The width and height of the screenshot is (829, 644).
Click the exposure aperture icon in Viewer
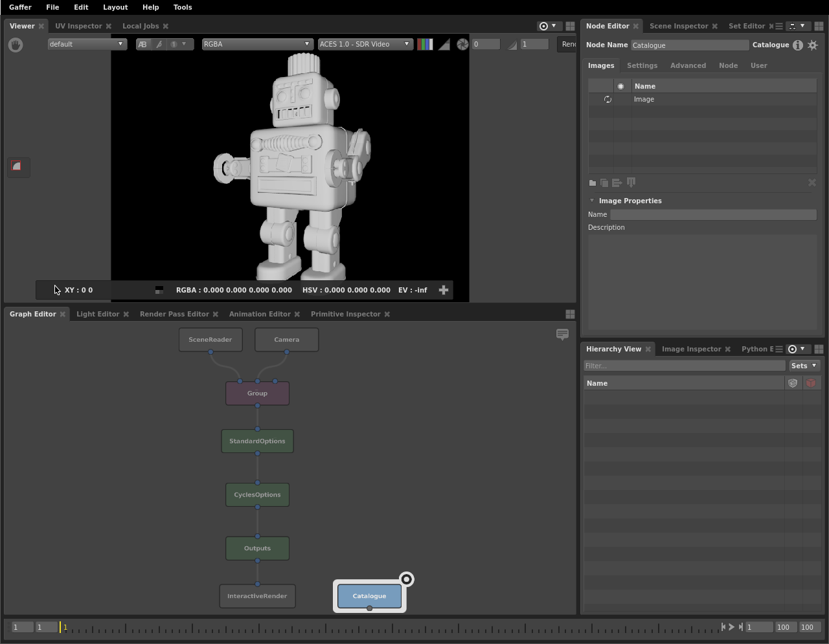pyautogui.click(x=462, y=45)
